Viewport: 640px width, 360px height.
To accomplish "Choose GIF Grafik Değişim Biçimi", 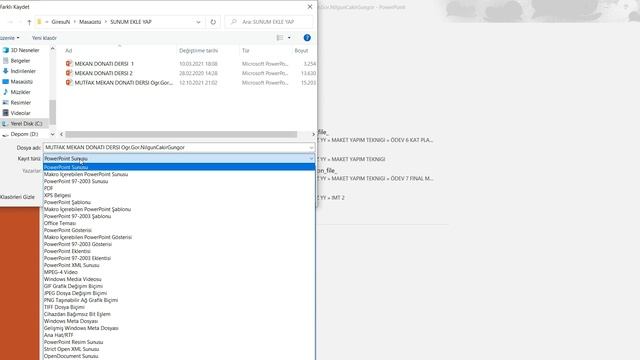I will pos(179,286).
